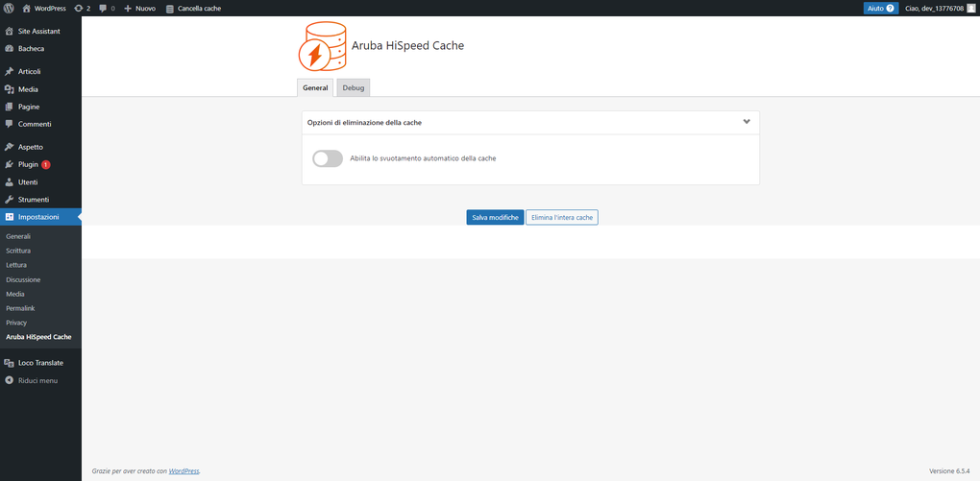Open the Loco Translate menu label

coord(40,363)
